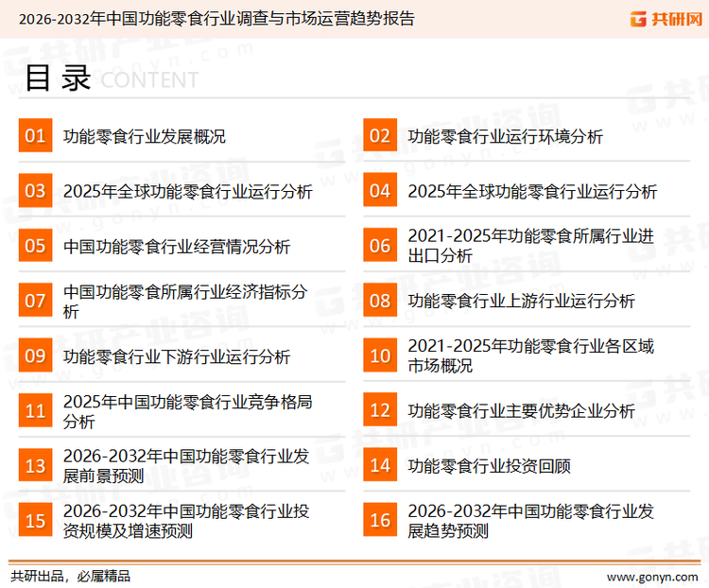Select the 10 chapter number badge

click(x=380, y=355)
